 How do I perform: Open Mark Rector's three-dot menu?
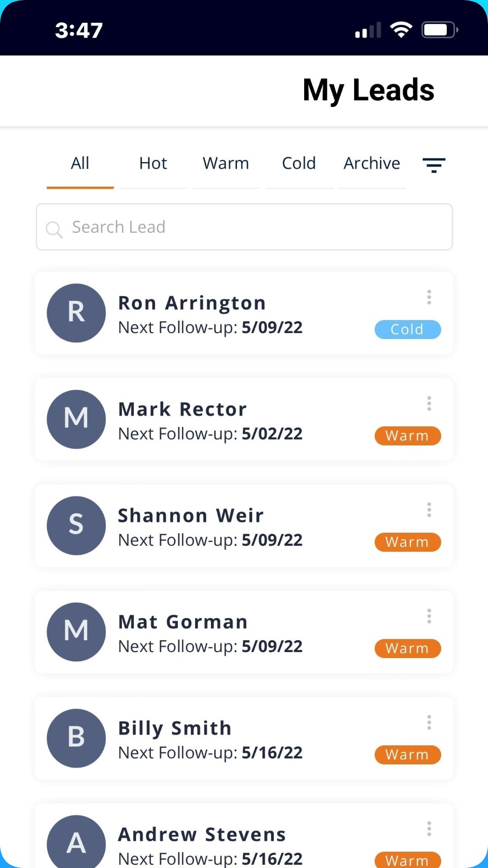coord(429,403)
